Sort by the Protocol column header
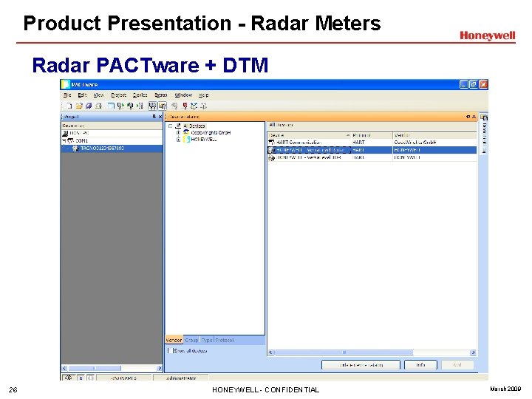This screenshot has width=532, height=399. tap(372, 135)
